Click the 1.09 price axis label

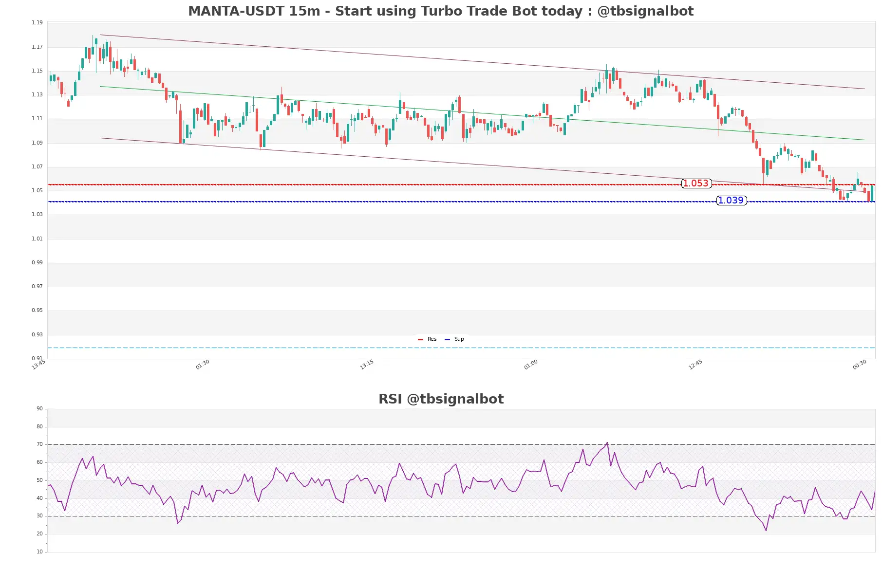(x=37, y=143)
